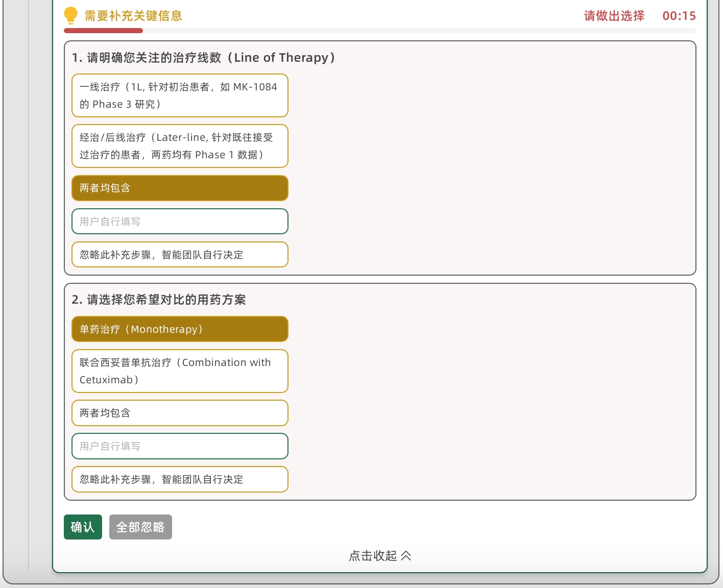Choose 两者均包含 under Line of Therapy question

(x=180, y=188)
